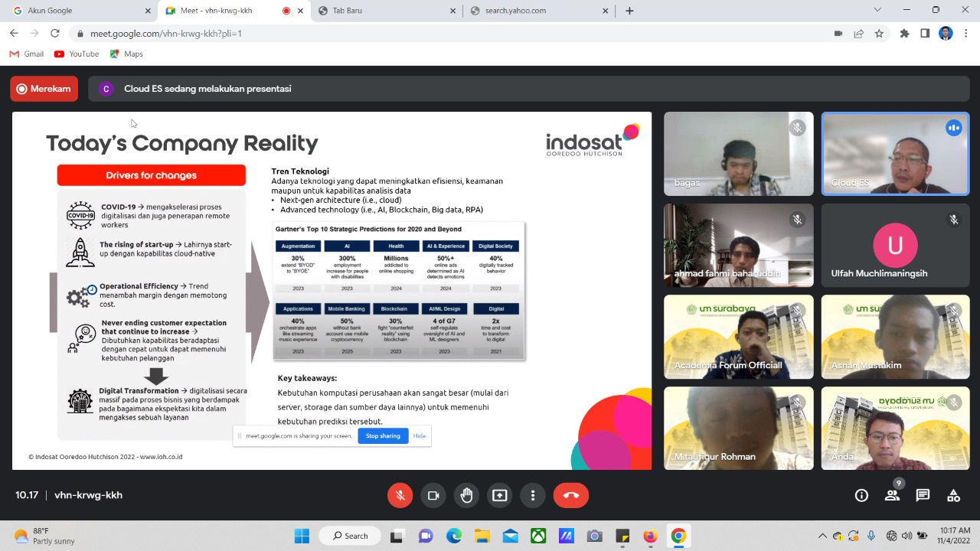Open the Mail app on the taskbar

(x=510, y=536)
